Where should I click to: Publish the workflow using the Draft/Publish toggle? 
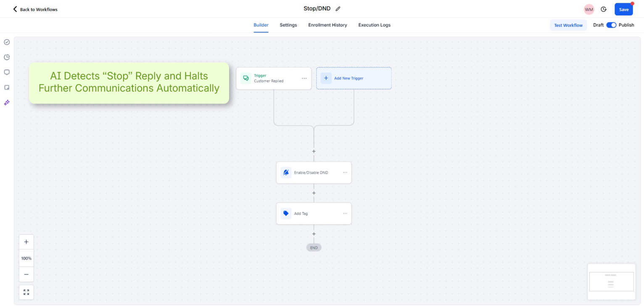[611, 25]
